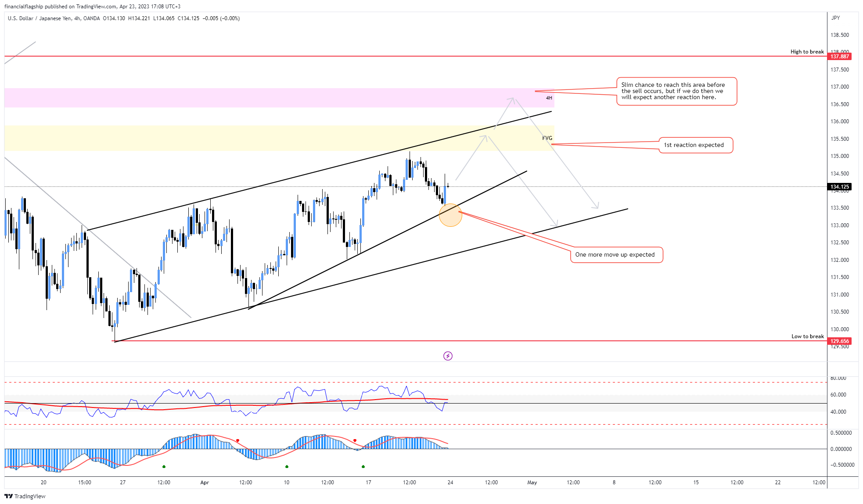The image size is (863, 504).
Task: Click the yellow FVG zone rectangle
Action: click(279, 138)
